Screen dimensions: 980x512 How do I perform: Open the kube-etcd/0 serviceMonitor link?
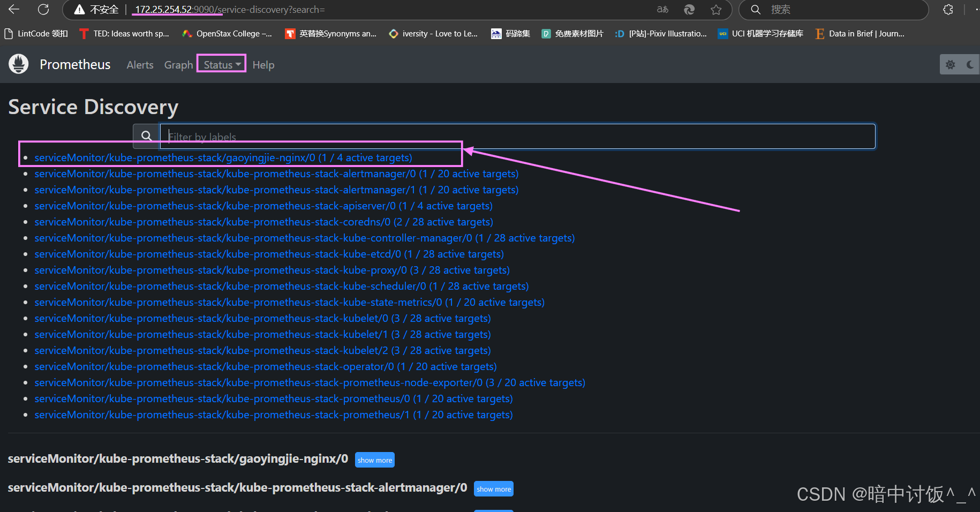[x=269, y=254]
